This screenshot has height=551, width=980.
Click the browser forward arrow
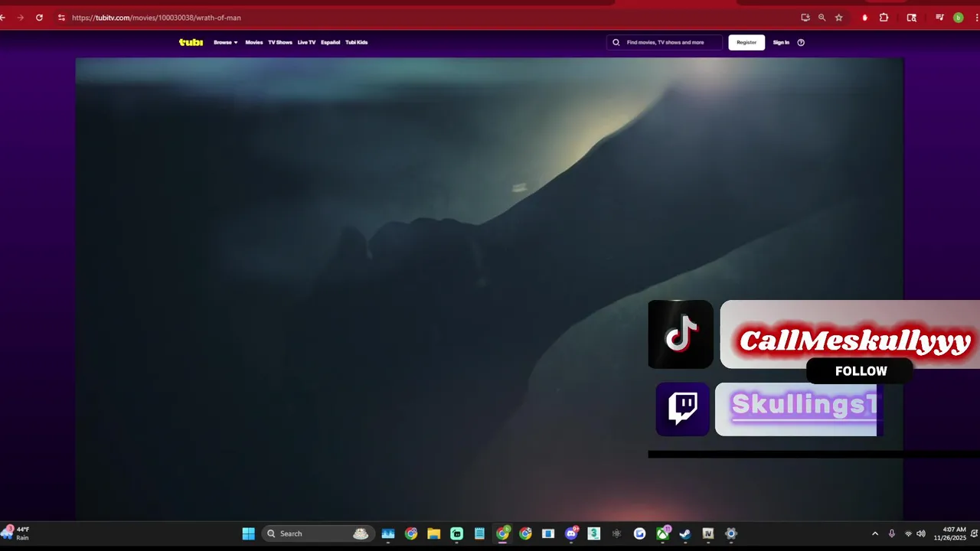(20, 18)
